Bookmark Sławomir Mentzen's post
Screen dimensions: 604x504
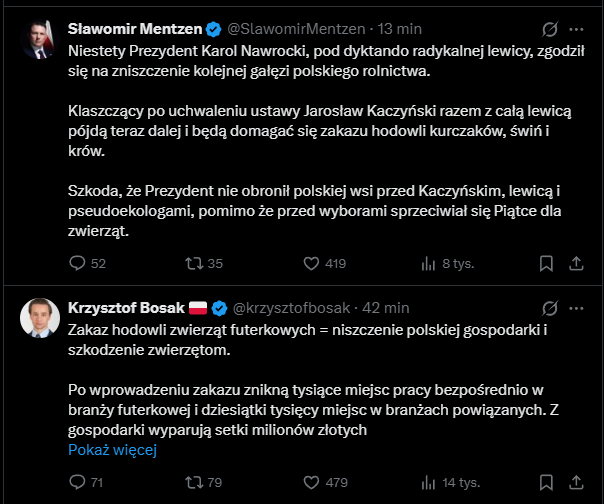click(x=546, y=264)
